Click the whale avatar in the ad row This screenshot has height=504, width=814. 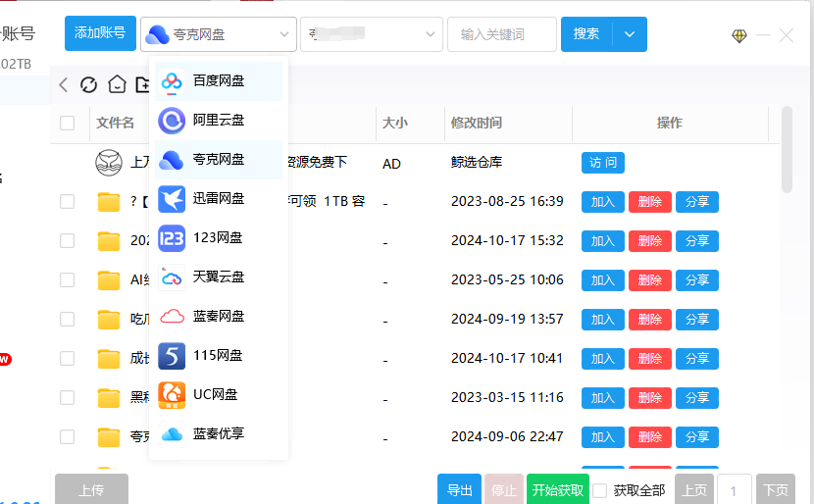109,163
